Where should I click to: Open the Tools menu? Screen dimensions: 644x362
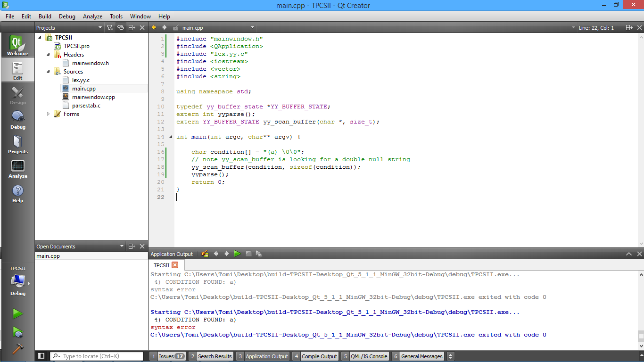click(116, 16)
